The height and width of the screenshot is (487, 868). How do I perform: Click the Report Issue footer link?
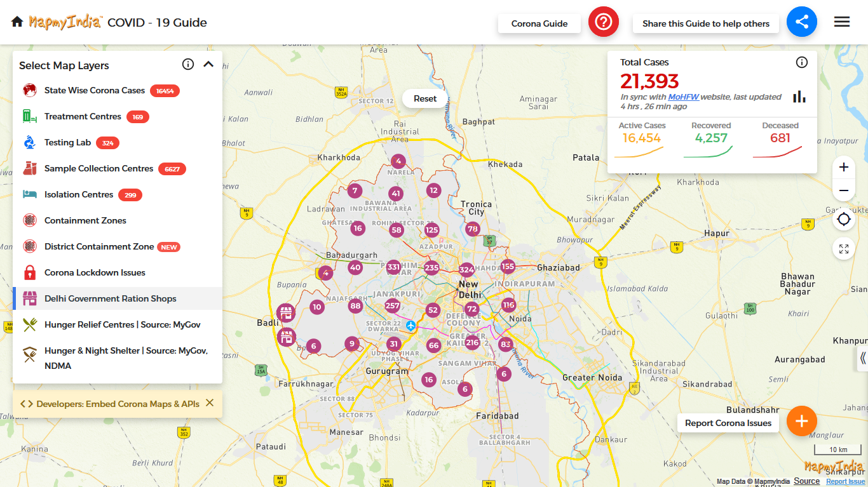point(846,482)
